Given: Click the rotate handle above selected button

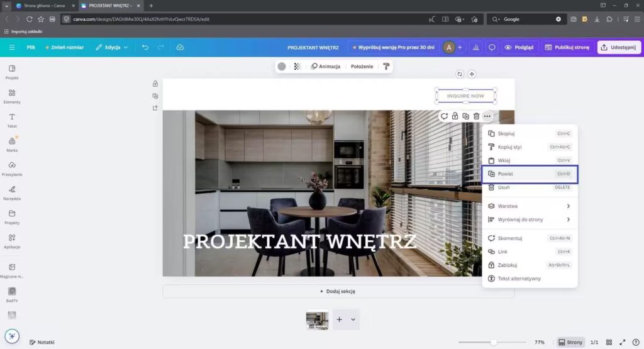Looking at the screenshot, I should click(460, 74).
